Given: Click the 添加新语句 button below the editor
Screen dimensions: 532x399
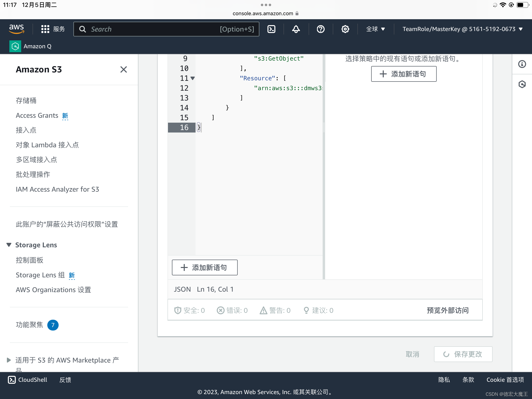Looking at the screenshot, I should [x=205, y=267].
